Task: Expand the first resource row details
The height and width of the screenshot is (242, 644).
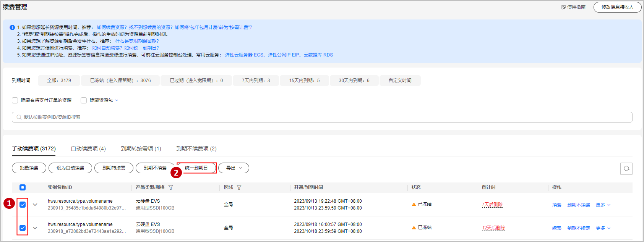Action: pos(35,205)
